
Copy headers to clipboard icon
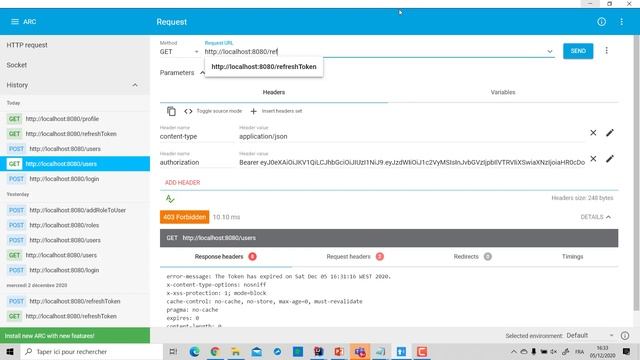pyautogui.click(x=171, y=111)
